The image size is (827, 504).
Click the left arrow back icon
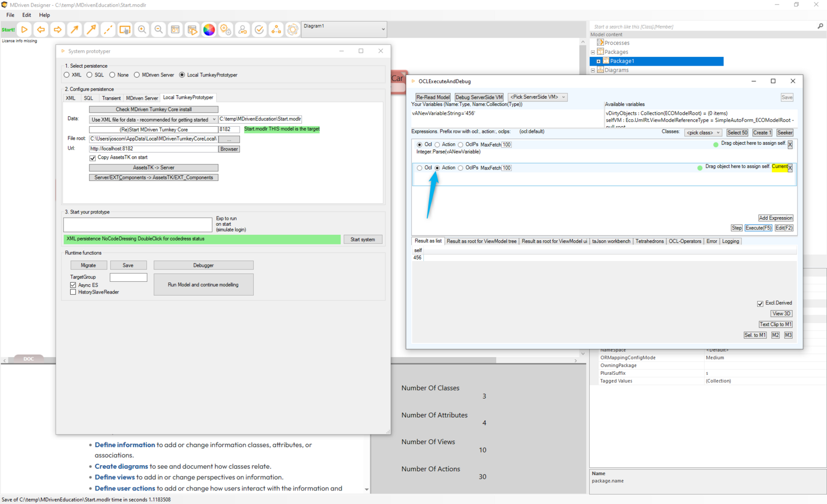[x=41, y=29]
